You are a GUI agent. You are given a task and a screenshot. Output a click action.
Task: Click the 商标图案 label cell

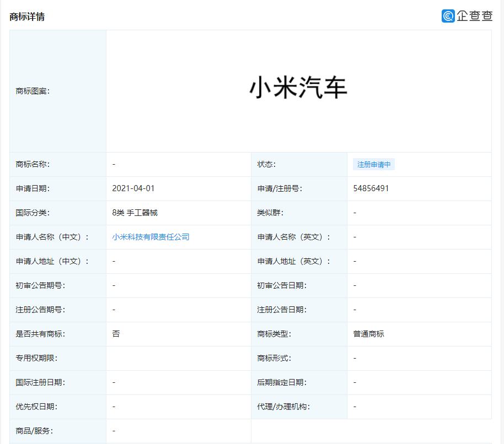pos(58,91)
